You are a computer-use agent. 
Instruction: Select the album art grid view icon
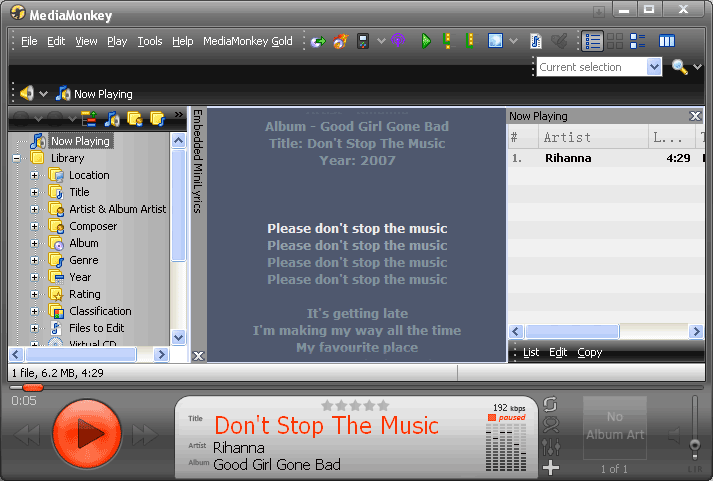[615, 41]
